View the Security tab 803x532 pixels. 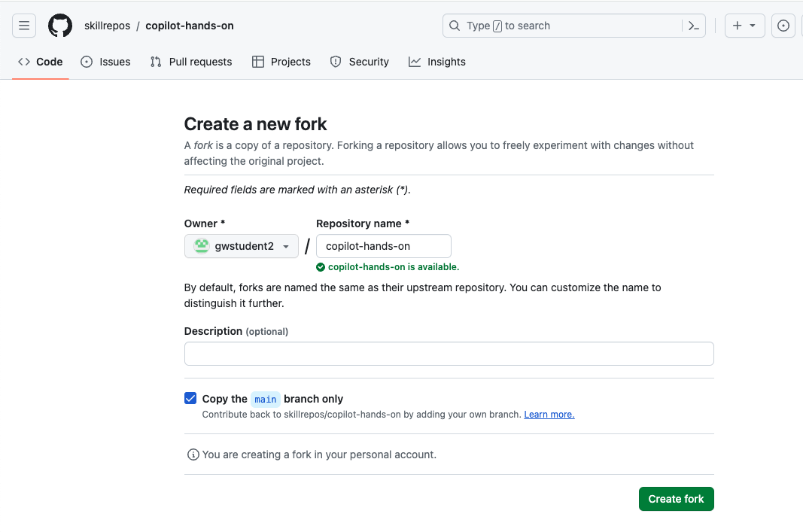pos(360,62)
